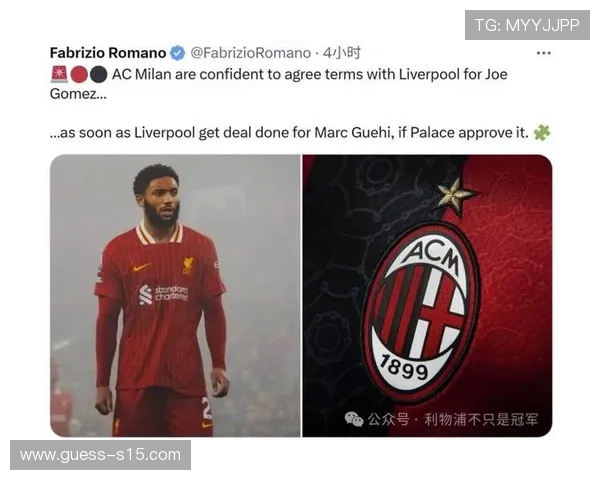Click the Liverpool crest on jersey

pos(188,265)
